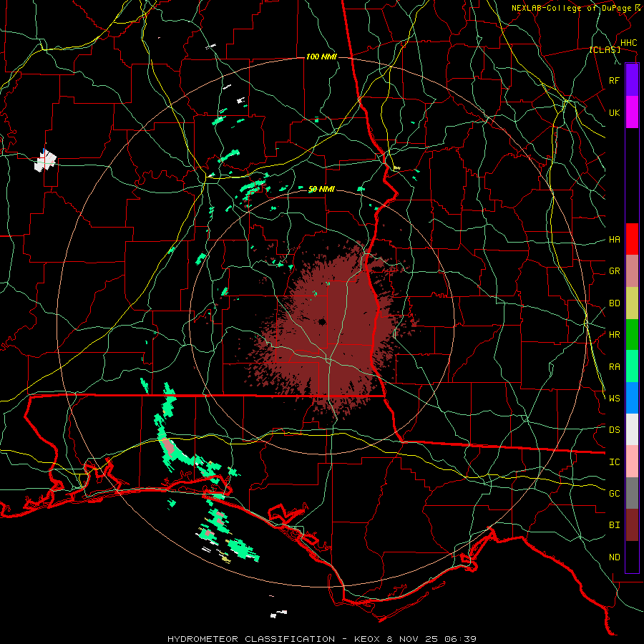Image resolution: width=644 pixels, height=644 pixels.
Task: Select the BD yellow legend block
Action: pos(632,303)
